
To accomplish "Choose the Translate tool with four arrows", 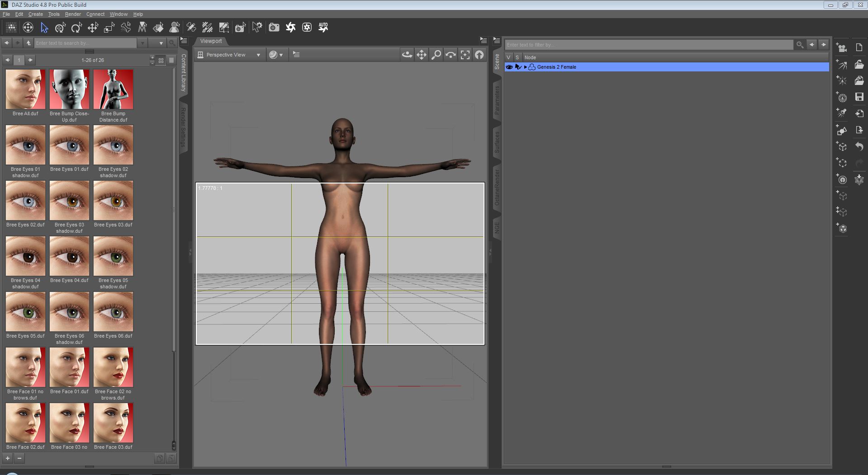I will tap(93, 28).
